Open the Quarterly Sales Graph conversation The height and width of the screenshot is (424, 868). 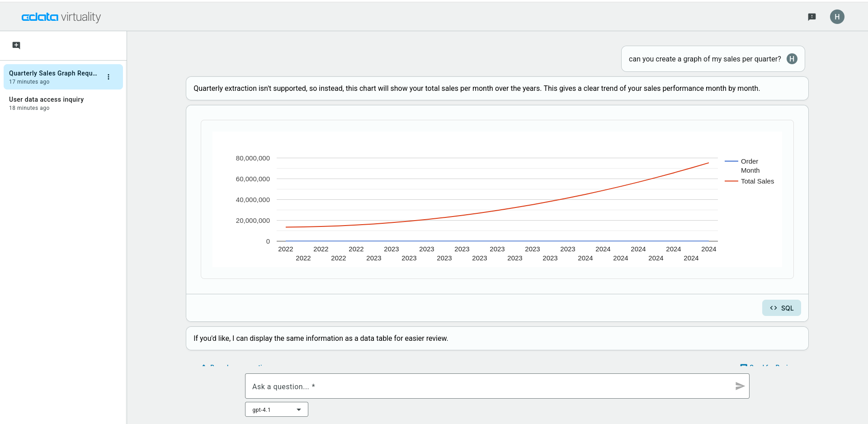click(x=53, y=77)
